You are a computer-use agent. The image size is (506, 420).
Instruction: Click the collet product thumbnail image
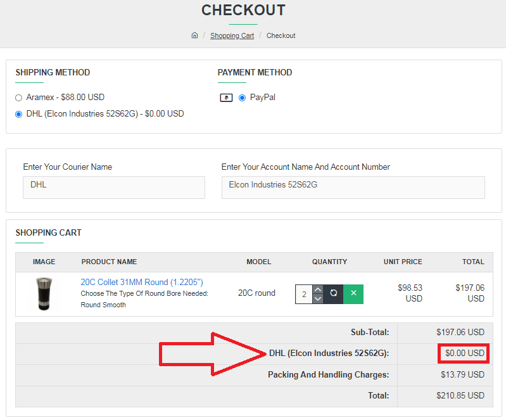pos(44,294)
